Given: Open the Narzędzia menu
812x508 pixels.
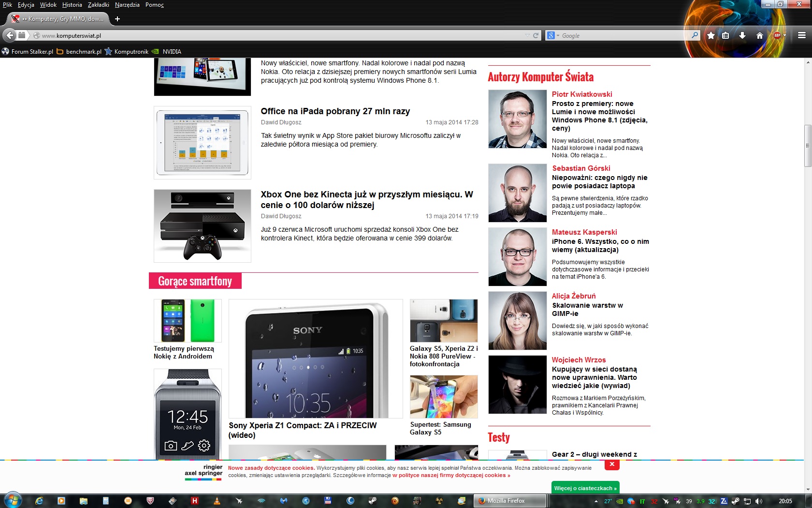Looking at the screenshot, I should (x=127, y=5).
